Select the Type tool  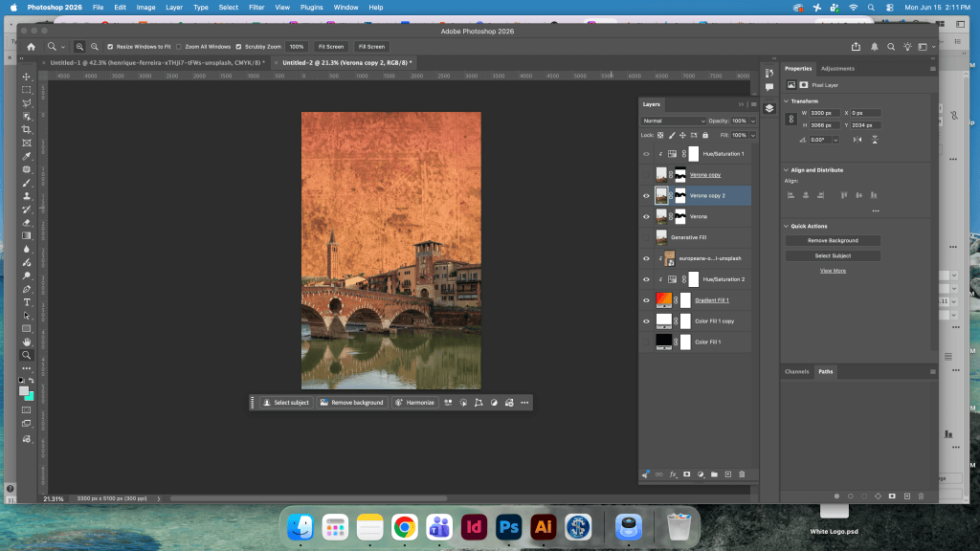coord(26,302)
